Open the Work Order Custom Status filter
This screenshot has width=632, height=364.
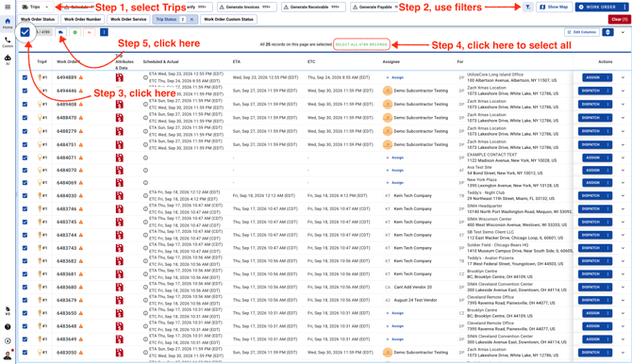pyautogui.click(x=228, y=20)
